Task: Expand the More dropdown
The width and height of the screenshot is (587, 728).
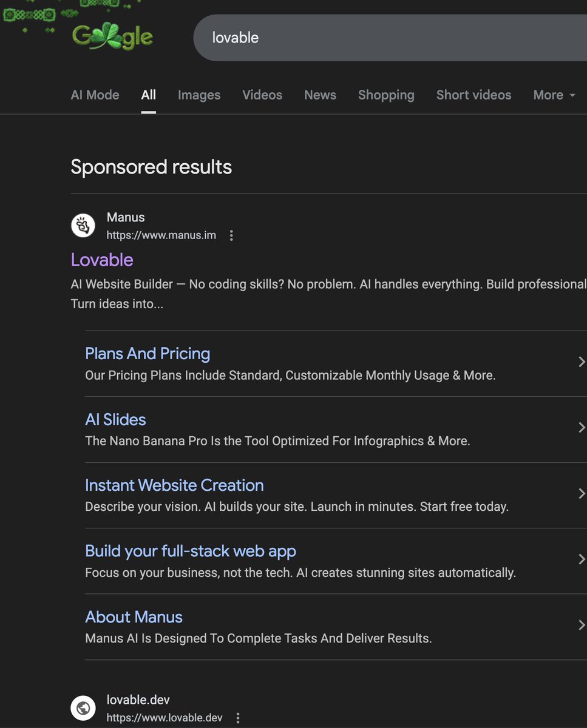Action: point(554,95)
